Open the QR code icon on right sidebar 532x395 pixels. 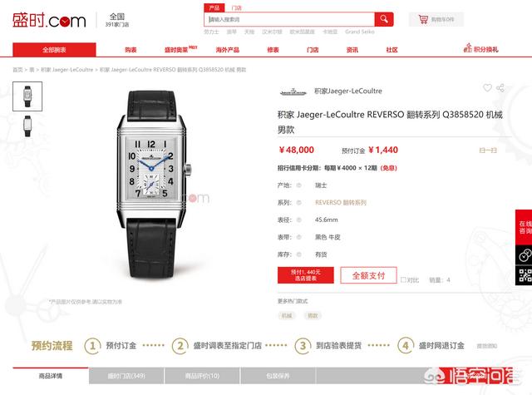(525, 275)
